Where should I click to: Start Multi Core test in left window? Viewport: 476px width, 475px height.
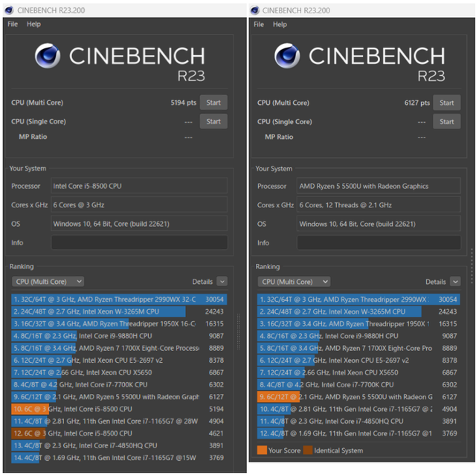point(213,103)
